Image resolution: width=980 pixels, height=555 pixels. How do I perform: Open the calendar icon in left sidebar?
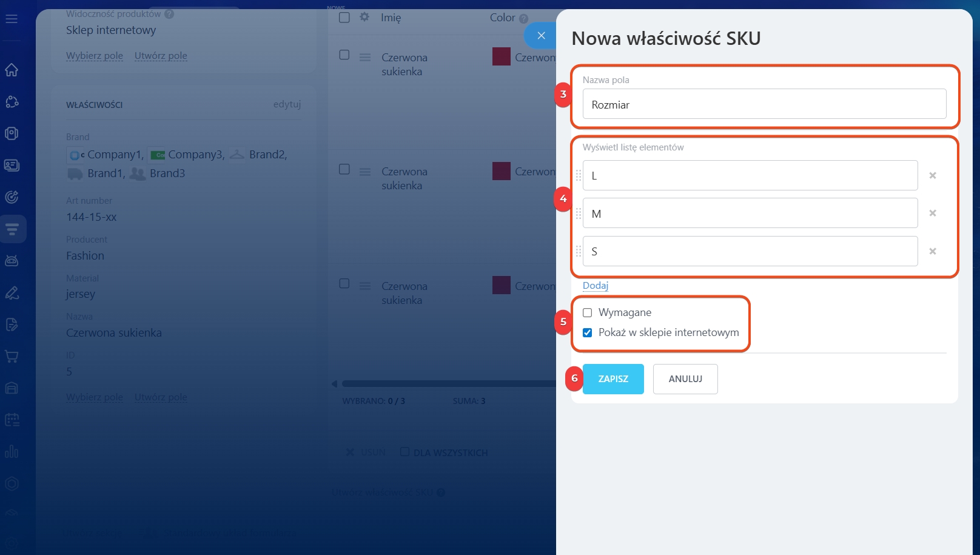coord(12,420)
